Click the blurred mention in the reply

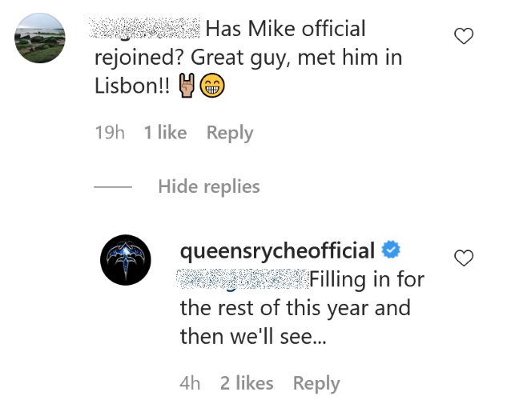coord(243,279)
